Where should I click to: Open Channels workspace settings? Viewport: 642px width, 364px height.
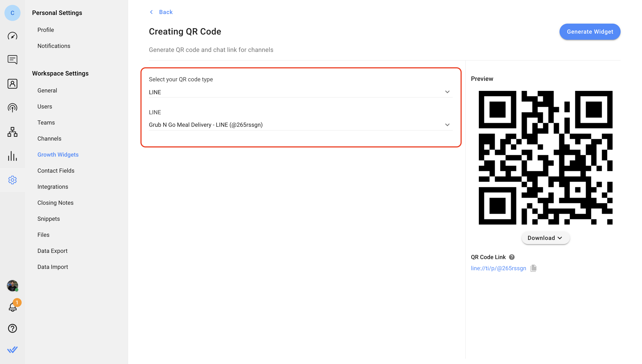[x=49, y=139]
